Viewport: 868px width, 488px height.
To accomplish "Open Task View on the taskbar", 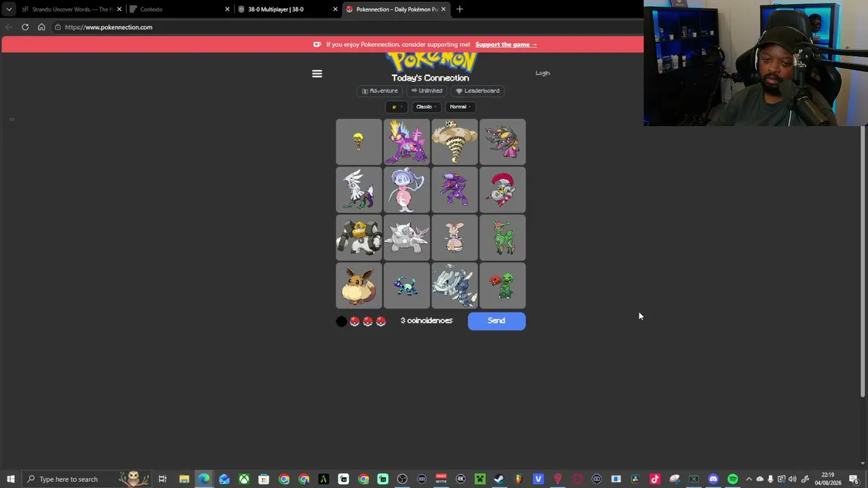I will coord(163,479).
